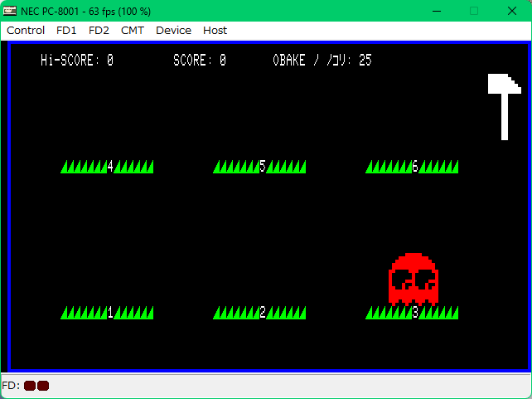Viewport: 532px width, 399px height.
Task: Minimize the emulator window
Action: tap(437, 11)
